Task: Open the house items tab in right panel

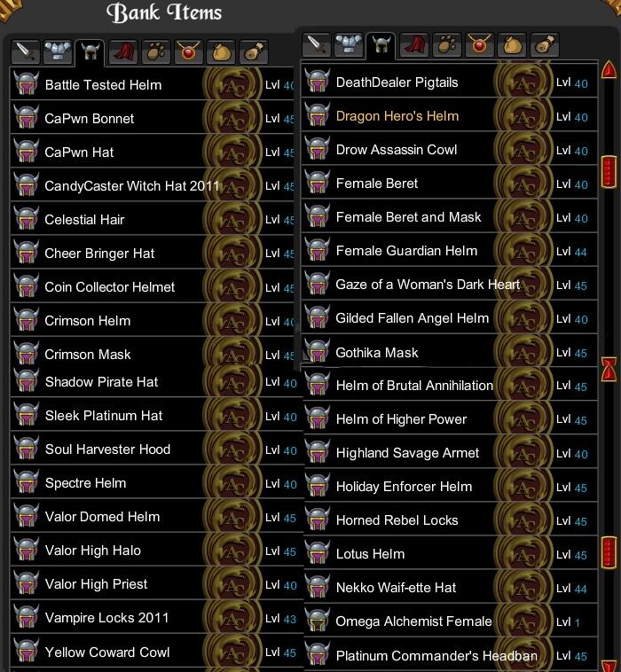Action: (x=544, y=45)
